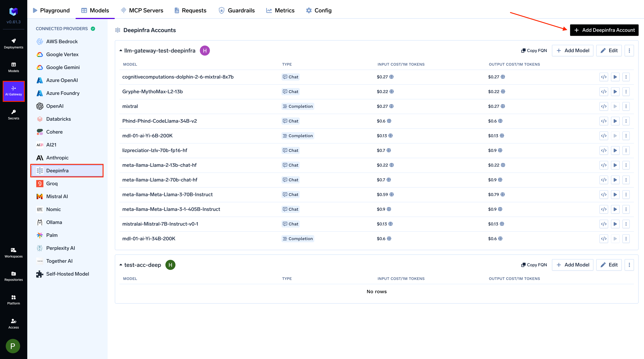Open more options for mixtral row

click(626, 106)
